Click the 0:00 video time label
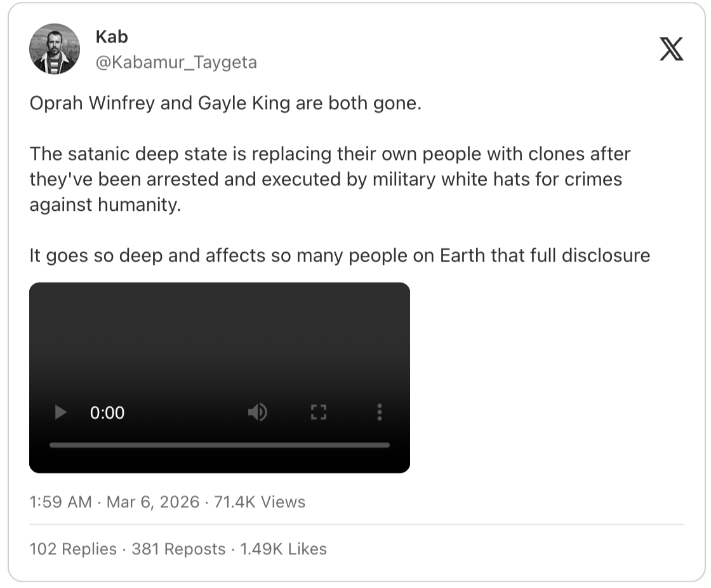Screen dimensions: 711x588 (x=107, y=413)
